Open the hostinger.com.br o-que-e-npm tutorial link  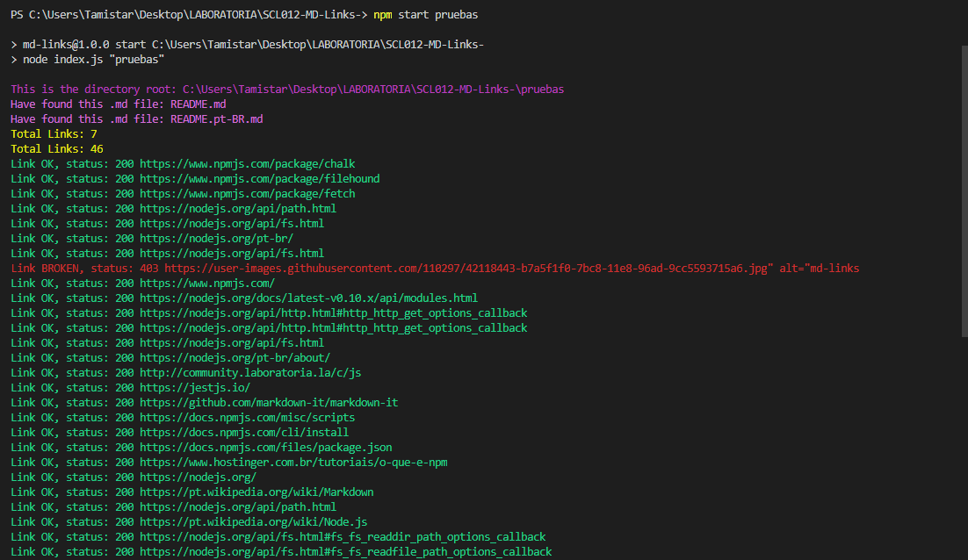click(293, 462)
